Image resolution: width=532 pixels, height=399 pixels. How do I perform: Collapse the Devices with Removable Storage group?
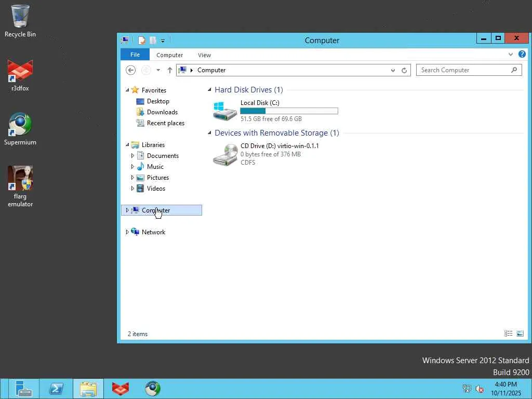(209, 132)
